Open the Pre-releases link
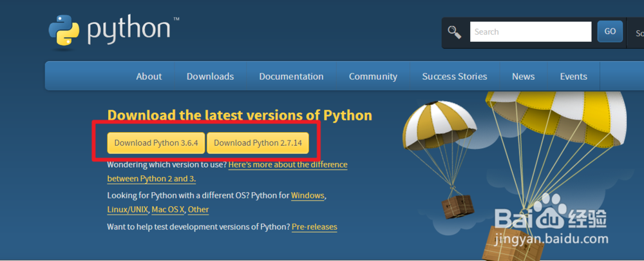 (314, 227)
